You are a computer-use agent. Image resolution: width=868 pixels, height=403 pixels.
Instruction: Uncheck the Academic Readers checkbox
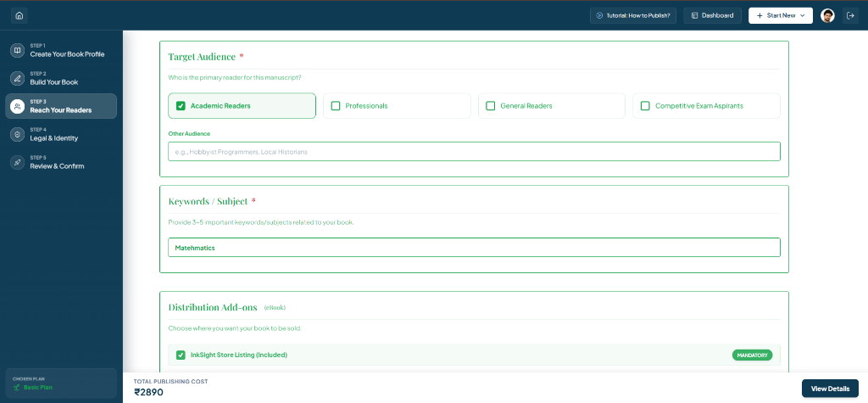tap(181, 106)
